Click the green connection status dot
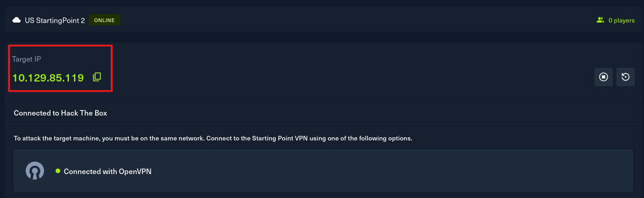 (x=58, y=171)
